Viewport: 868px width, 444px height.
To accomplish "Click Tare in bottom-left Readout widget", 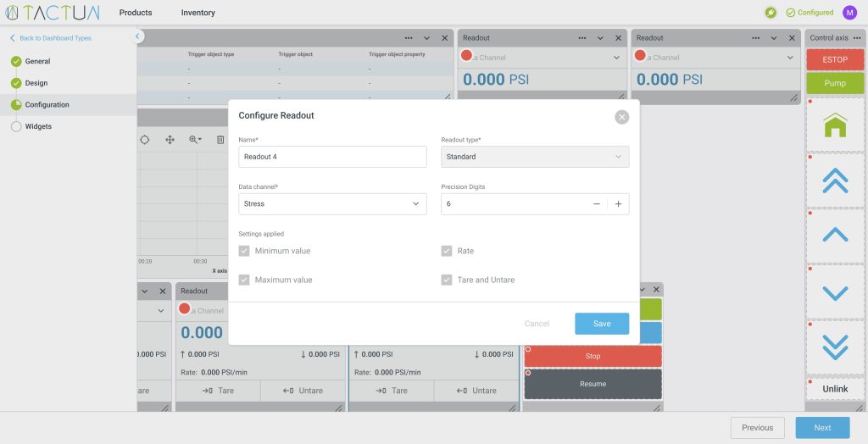I will 218,391.
